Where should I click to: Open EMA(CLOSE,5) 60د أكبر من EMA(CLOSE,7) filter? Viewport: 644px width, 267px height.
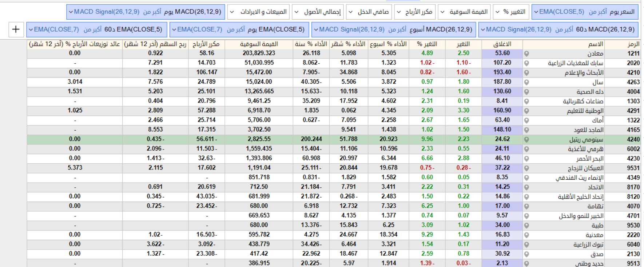click(97, 29)
